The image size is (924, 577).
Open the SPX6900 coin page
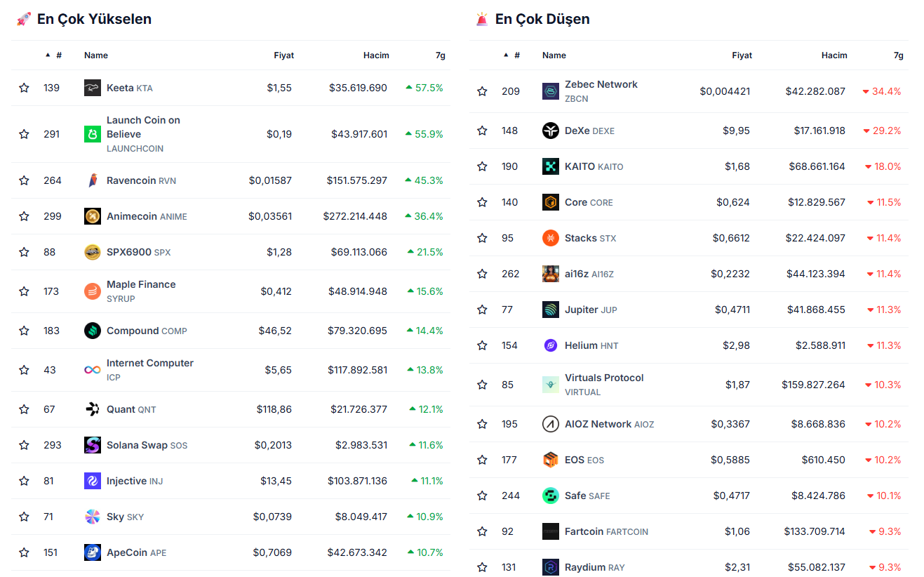[129, 252]
